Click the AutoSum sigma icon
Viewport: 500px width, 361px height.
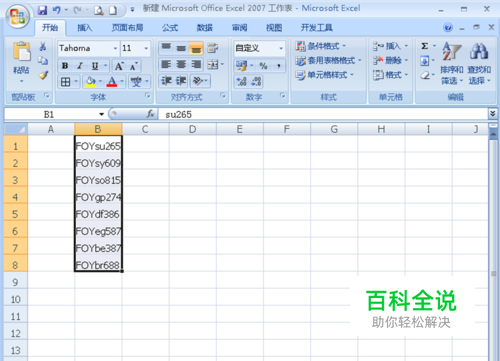coord(425,46)
